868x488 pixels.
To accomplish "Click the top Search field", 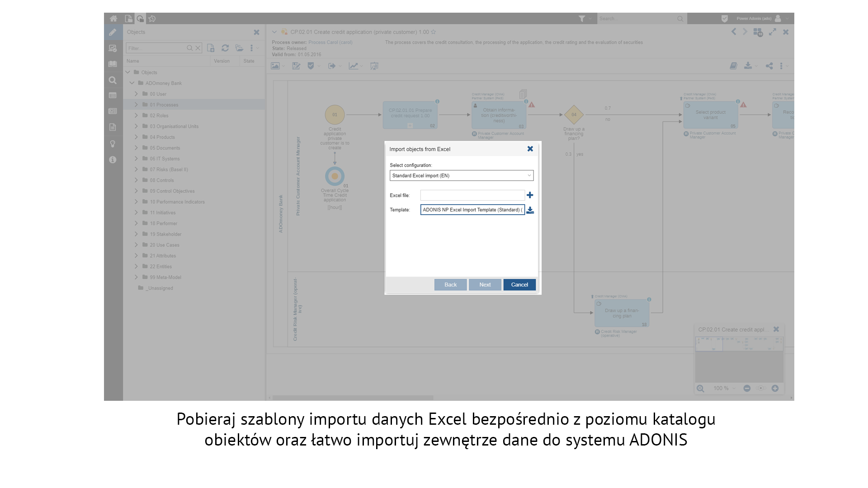I will point(637,19).
